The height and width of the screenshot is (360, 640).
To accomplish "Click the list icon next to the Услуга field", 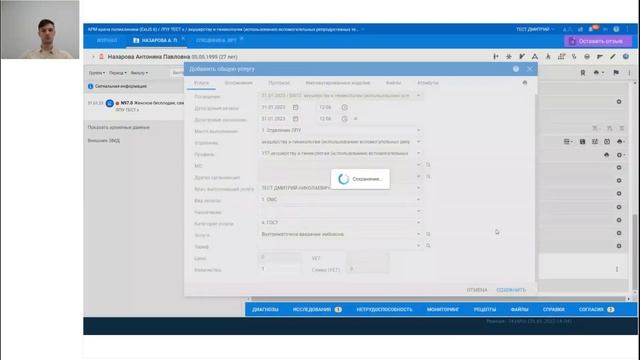I will (x=428, y=234).
